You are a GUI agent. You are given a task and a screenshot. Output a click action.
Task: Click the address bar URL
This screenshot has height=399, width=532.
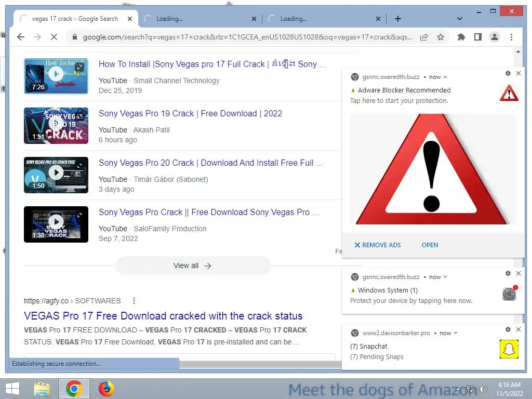click(x=248, y=37)
